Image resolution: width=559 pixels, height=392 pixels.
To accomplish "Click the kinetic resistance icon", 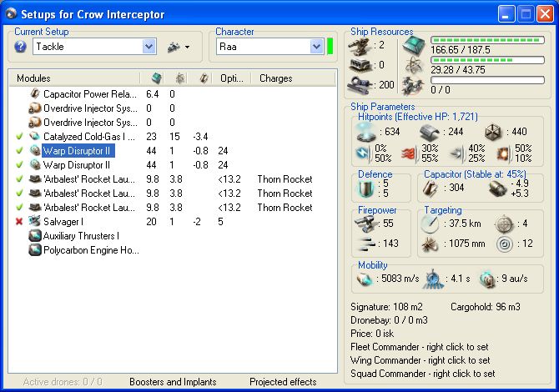I will pyautogui.click(x=457, y=153).
